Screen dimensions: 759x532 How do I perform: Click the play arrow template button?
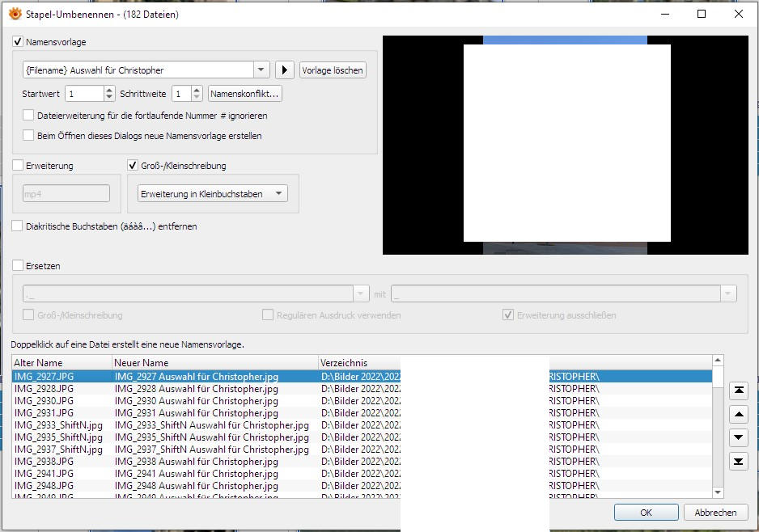285,70
